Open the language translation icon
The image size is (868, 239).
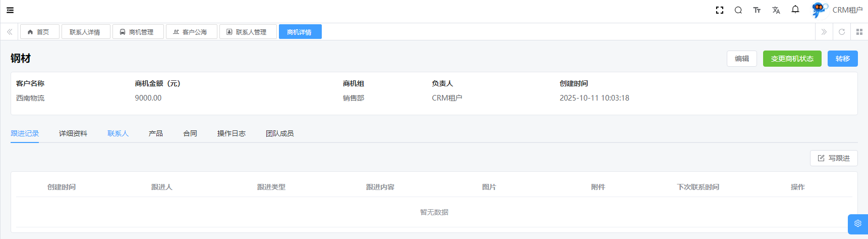776,10
